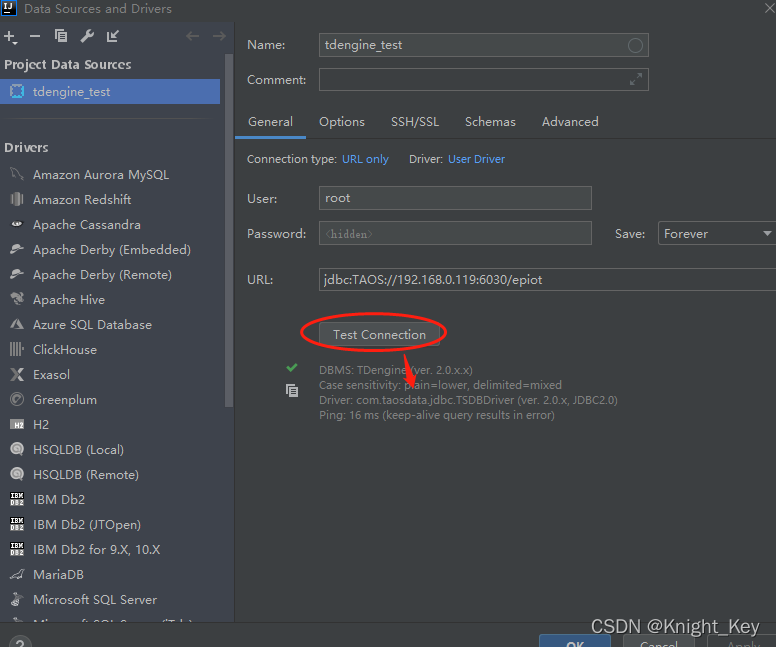Click the Name input field
The height and width of the screenshot is (647, 776).
pos(484,45)
